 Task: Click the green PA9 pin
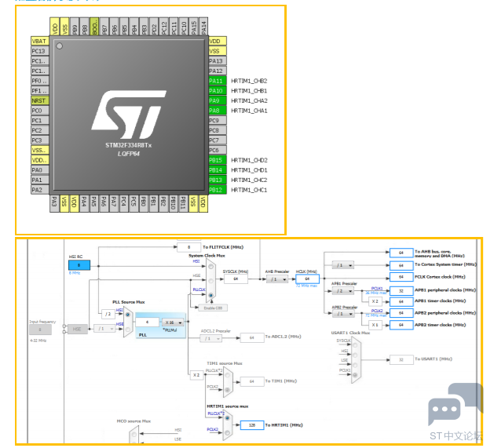pyautogui.click(x=218, y=100)
